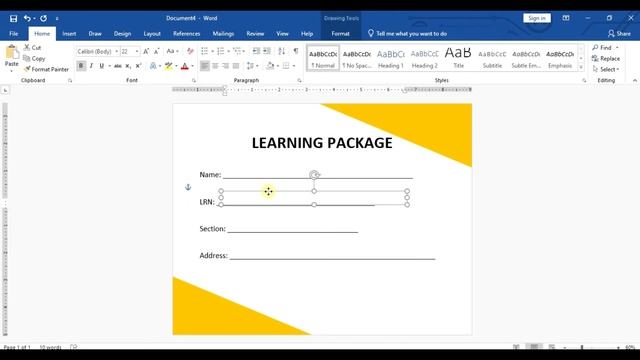The height and width of the screenshot is (360, 640).
Task: Click the Address label in document
Action: pyautogui.click(x=213, y=256)
